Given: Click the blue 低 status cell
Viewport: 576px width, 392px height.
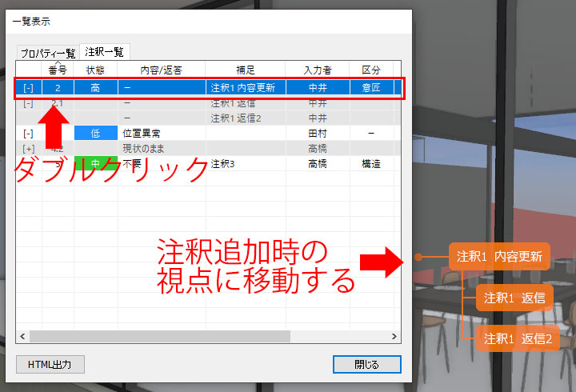Looking at the screenshot, I should [95, 134].
